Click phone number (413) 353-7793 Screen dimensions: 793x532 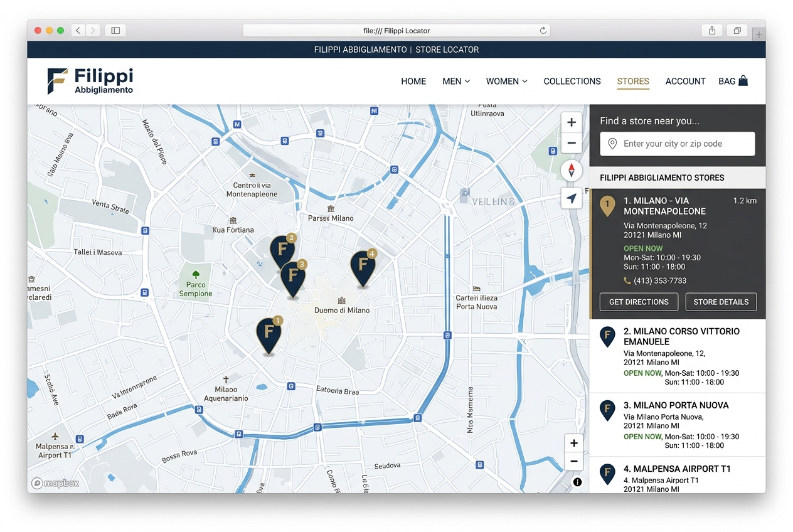pos(660,281)
